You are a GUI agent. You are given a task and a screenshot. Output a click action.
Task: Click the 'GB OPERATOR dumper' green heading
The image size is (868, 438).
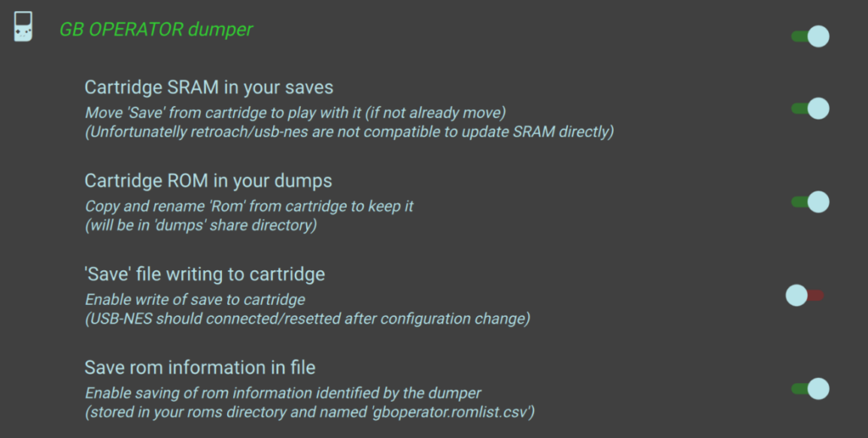tap(156, 30)
